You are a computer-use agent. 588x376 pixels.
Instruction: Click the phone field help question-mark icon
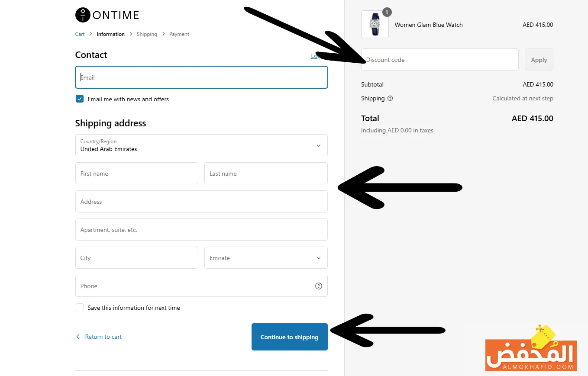[x=319, y=286]
